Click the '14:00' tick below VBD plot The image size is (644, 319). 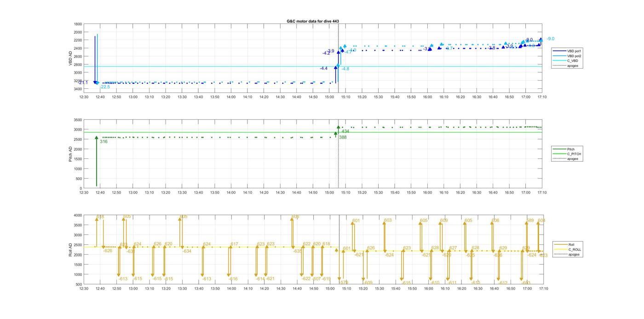point(231,97)
